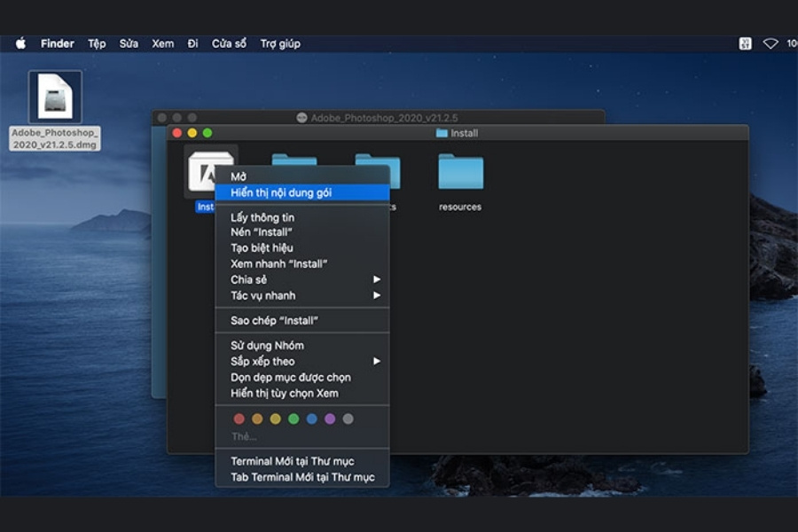
Task: Open the Trợ giúp menu
Action: tap(280, 43)
